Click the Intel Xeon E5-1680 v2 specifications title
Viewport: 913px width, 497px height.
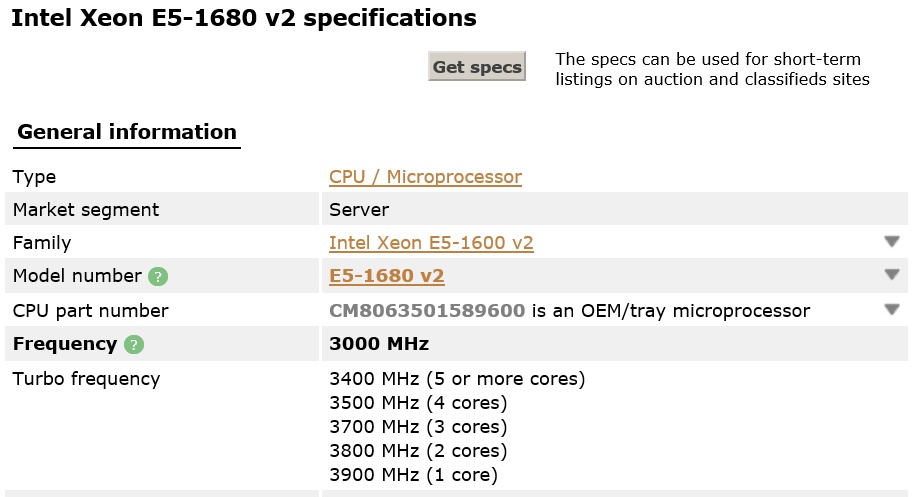pyautogui.click(x=244, y=18)
